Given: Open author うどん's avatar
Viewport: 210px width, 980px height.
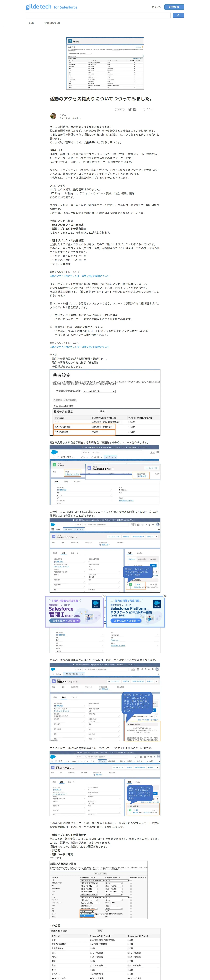Looking at the screenshot, I should [x=53, y=116].
